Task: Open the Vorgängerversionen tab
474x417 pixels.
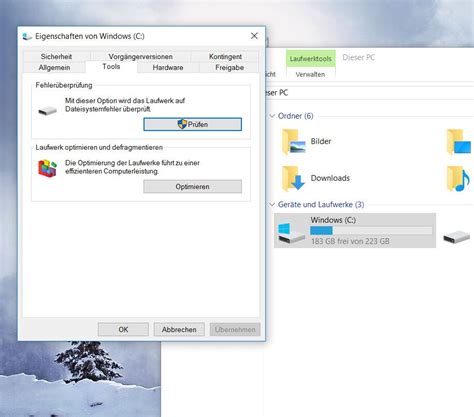Action: [x=140, y=56]
